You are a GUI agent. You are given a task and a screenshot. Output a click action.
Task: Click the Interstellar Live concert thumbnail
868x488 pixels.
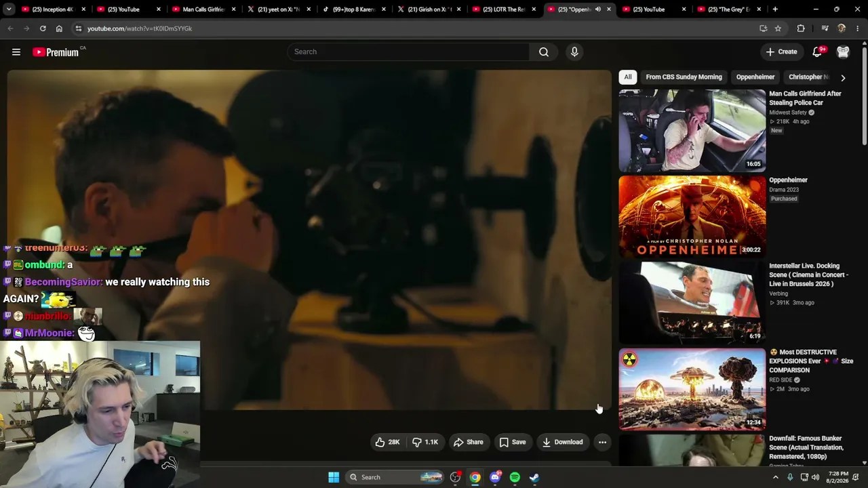pos(692,302)
